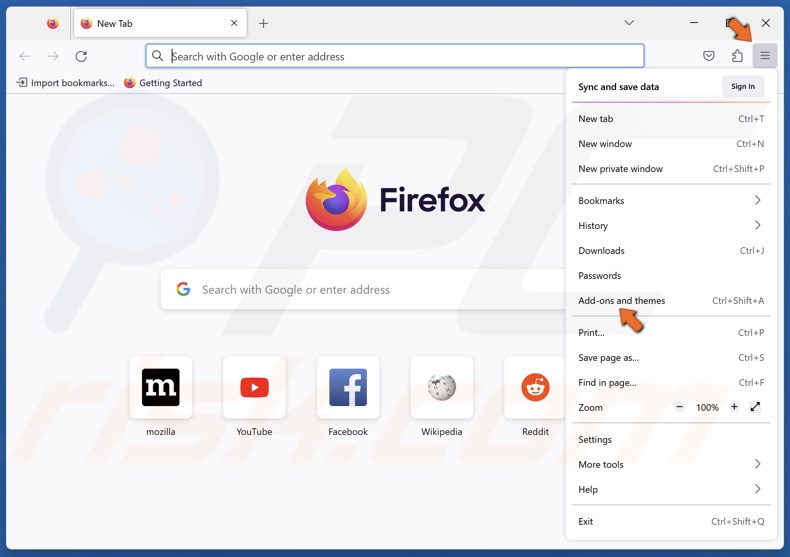Image resolution: width=790 pixels, height=557 pixels.
Task: Focus the address bar field
Action: point(395,56)
